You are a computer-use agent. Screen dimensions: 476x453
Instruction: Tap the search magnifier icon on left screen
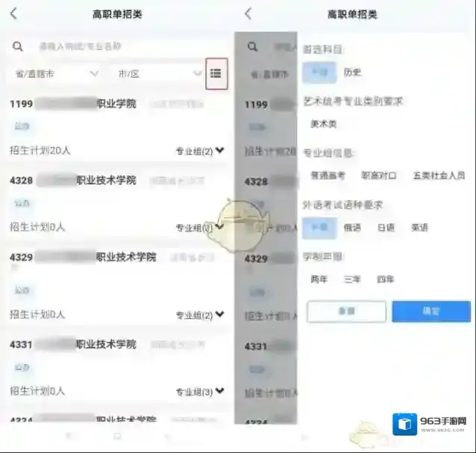tap(18, 46)
